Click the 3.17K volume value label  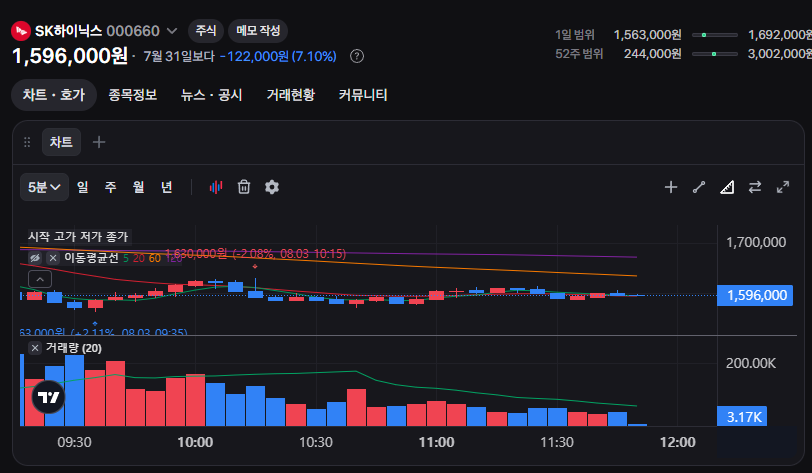[742, 417]
